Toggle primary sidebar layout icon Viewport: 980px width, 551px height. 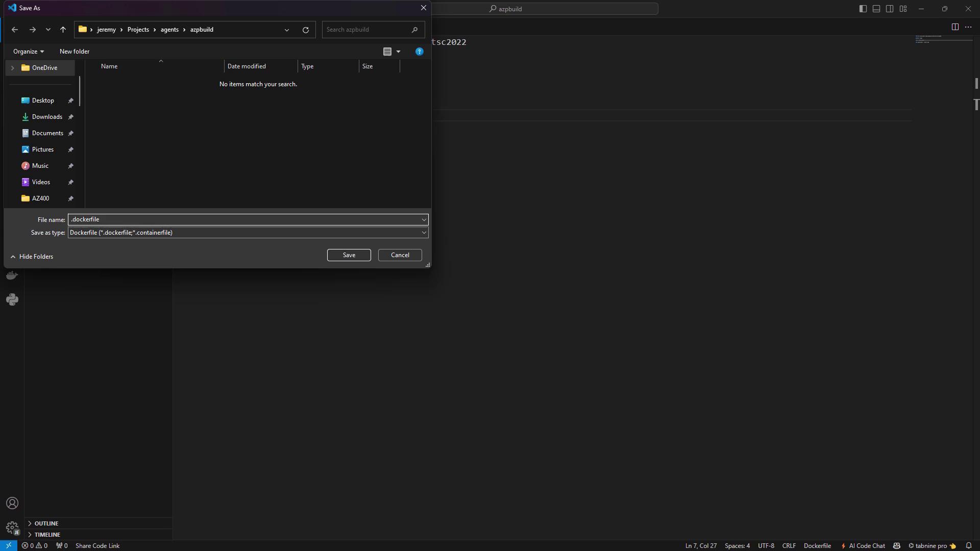863,9
